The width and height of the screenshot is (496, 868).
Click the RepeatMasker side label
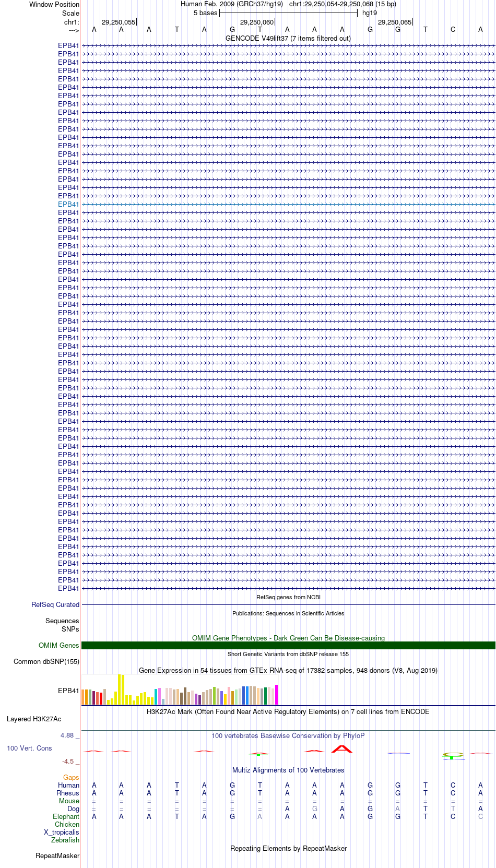click(x=57, y=855)
